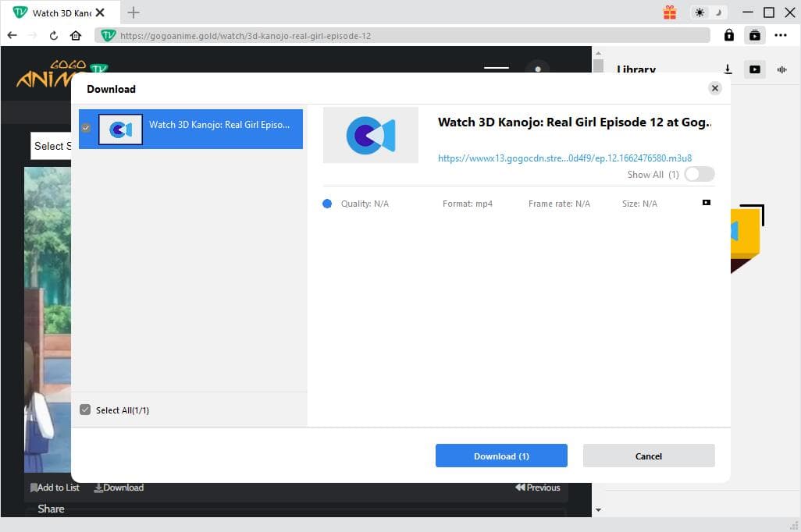Open the gogocdn m3u8 stream link
This screenshot has height=532, width=801.
[564, 158]
